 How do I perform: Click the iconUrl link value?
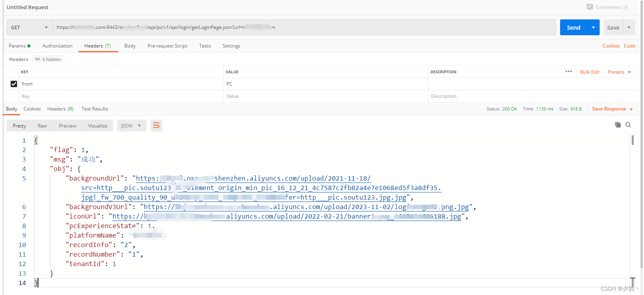(287, 217)
